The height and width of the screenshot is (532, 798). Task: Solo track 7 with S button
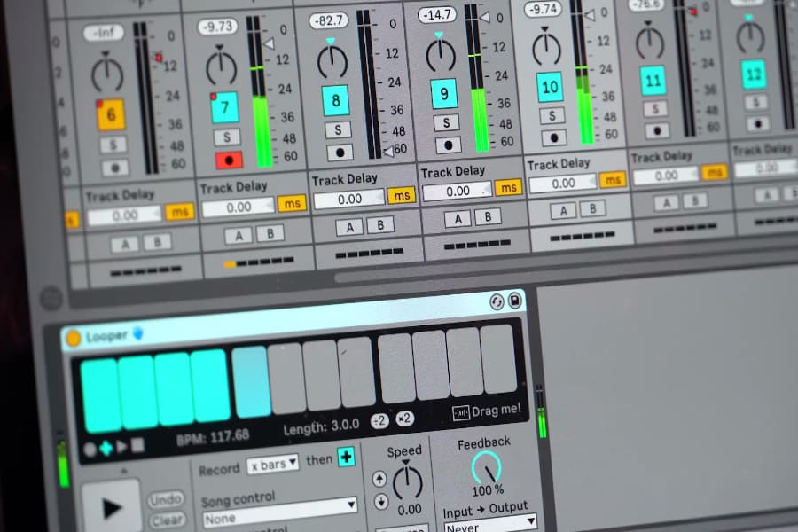tap(226, 137)
